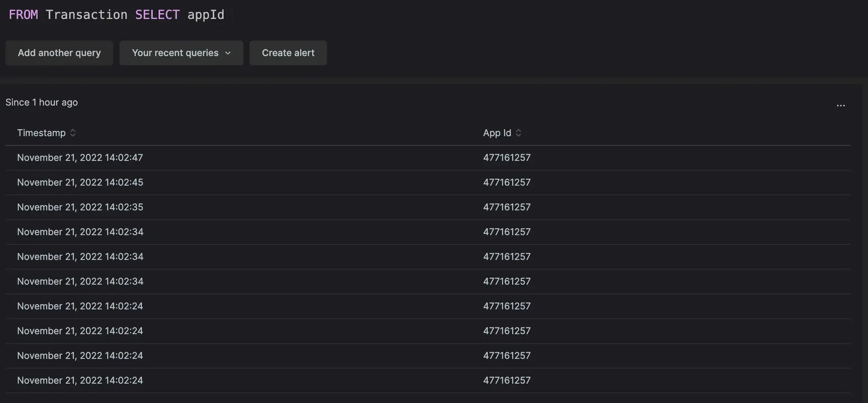Select the row with timestamp 14:02:47
Image resolution: width=868 pixels, height=403 pixels.
80,158
